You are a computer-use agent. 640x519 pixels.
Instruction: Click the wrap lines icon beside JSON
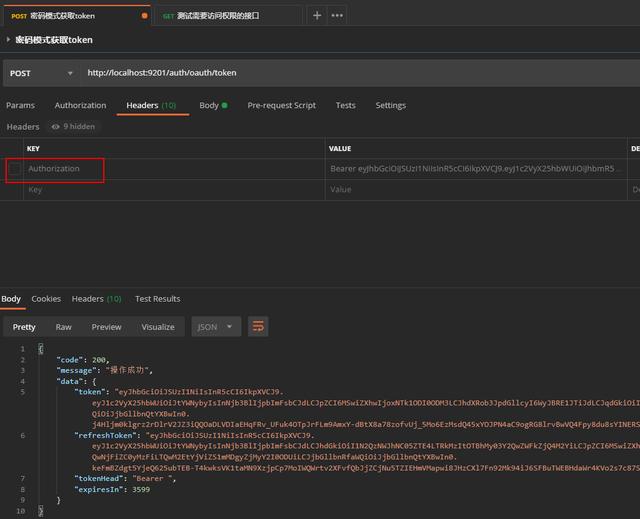click(x=259, y=327)
